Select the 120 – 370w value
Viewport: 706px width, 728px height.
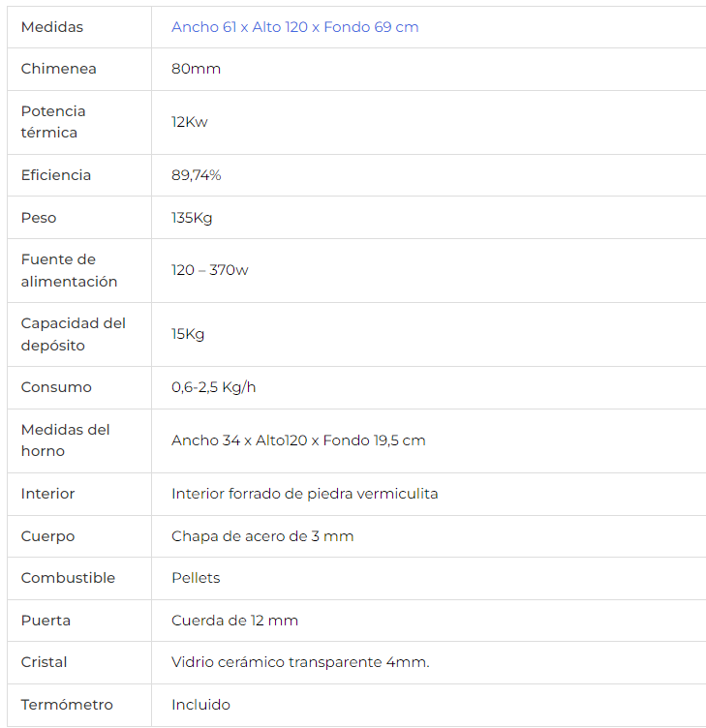tap(210, 270)
